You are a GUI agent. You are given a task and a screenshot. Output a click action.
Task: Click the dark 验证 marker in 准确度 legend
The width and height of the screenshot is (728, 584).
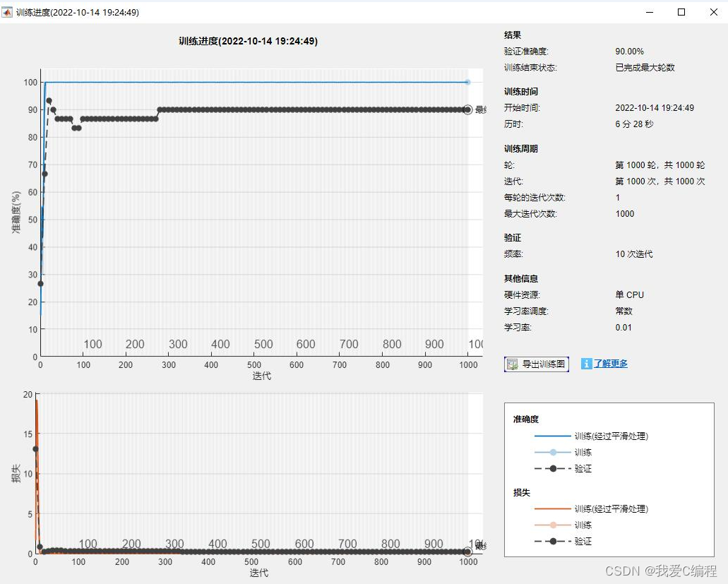click(x=554, y=468)
